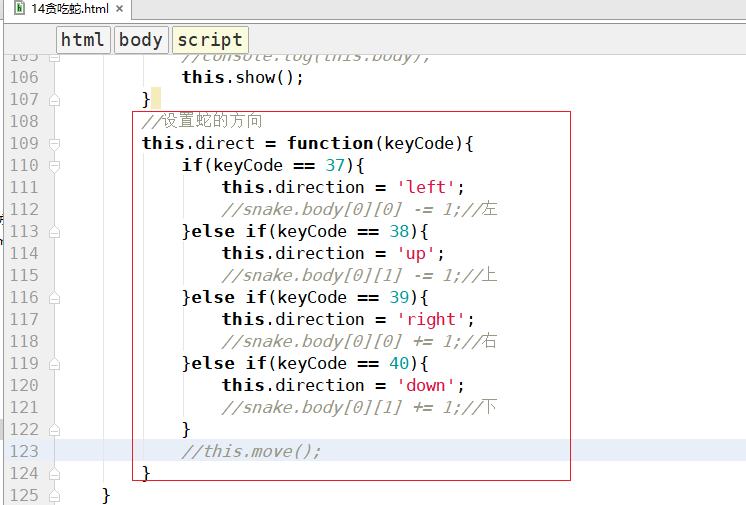Click fold end marker at line 124
746x505 pixels.
coord(54,473)
